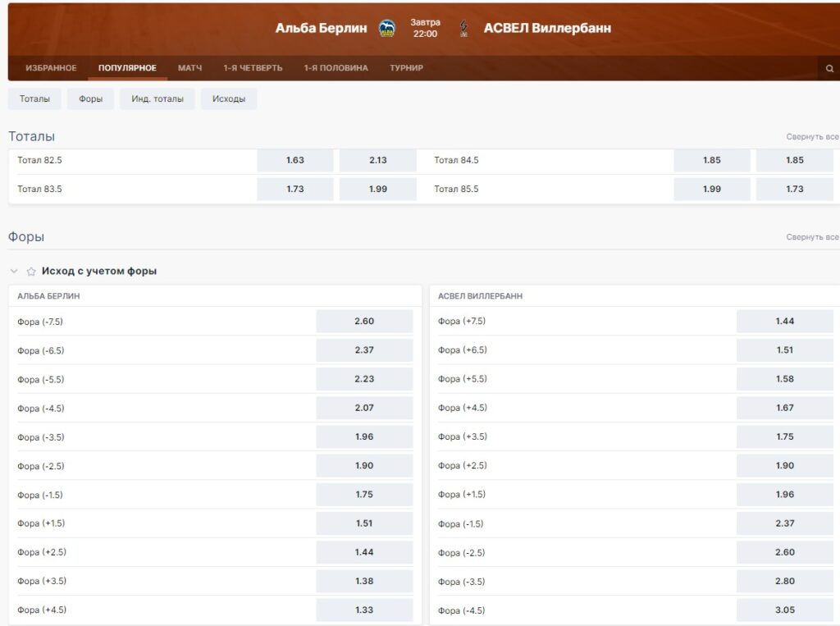Bet ASVEL Фора (-2.5) at 2.60
840x626 pixels.
click(x=785, y=552)
